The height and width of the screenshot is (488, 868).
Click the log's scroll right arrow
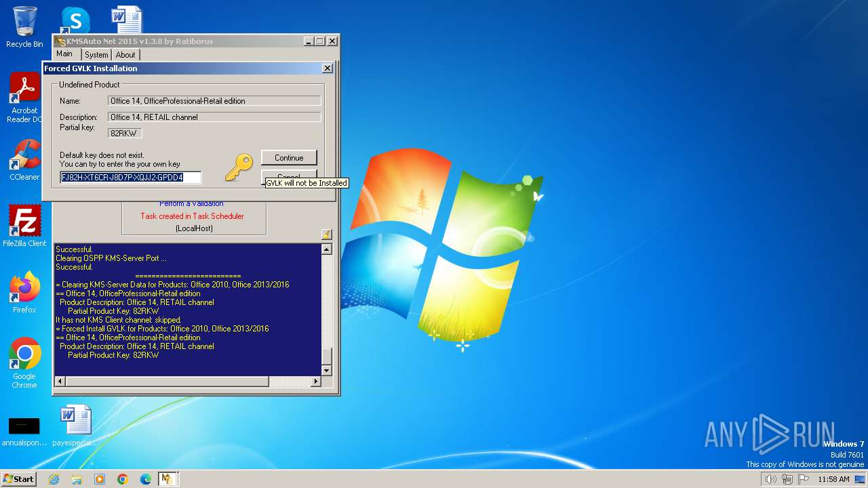(315, 382)
